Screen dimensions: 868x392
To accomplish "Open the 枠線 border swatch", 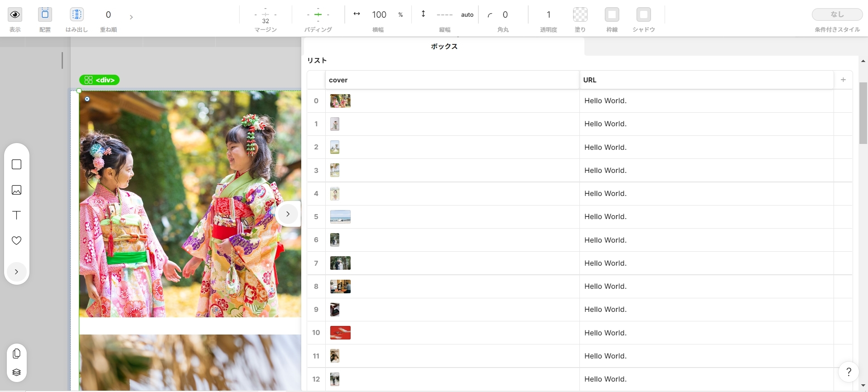I will pos(612,14).
